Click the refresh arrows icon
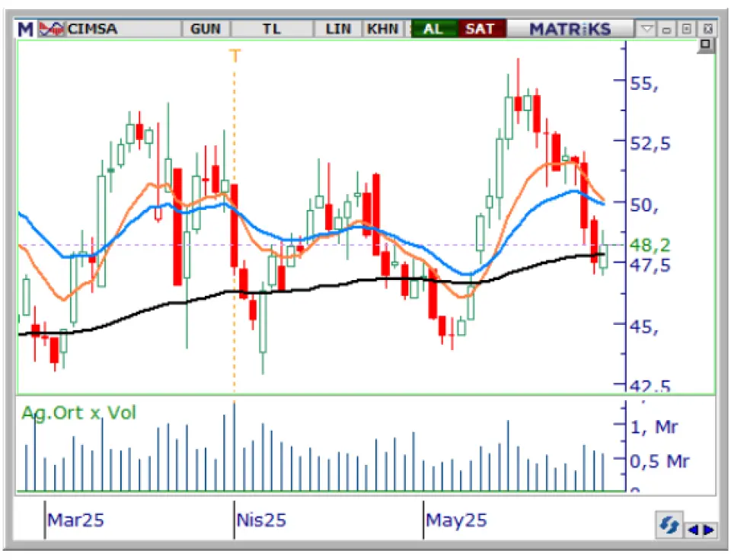Image resolution: width=731 pixels, height=560 pixels. pos(669,525)
